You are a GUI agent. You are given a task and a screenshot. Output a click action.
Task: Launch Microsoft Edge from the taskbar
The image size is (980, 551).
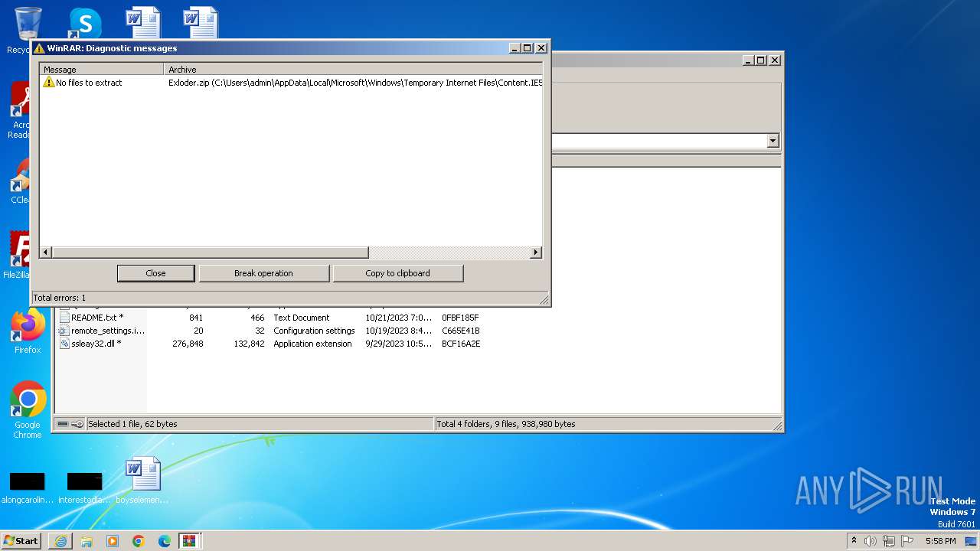(x=165, y=541)
